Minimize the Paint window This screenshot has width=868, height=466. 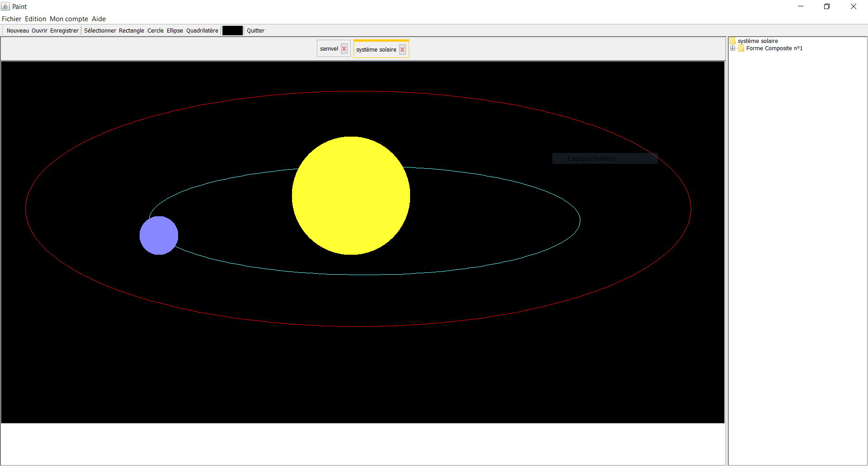(x=801, y=6)
